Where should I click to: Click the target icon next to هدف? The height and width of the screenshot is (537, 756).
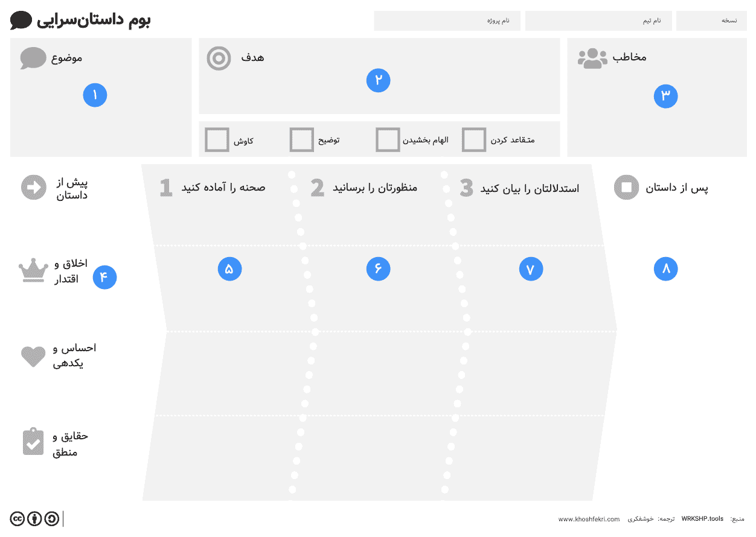point(219,59)
